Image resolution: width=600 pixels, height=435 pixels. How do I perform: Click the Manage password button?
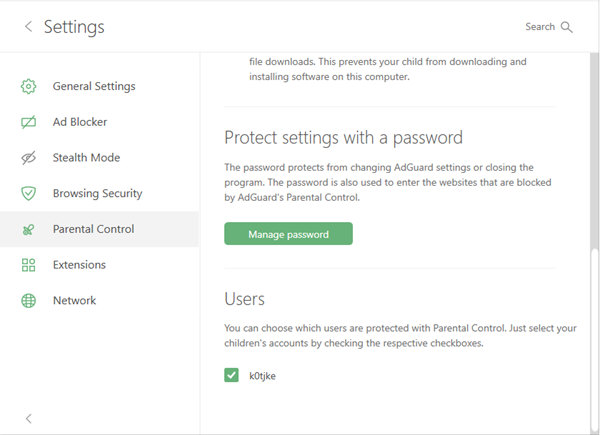(288, 234)
